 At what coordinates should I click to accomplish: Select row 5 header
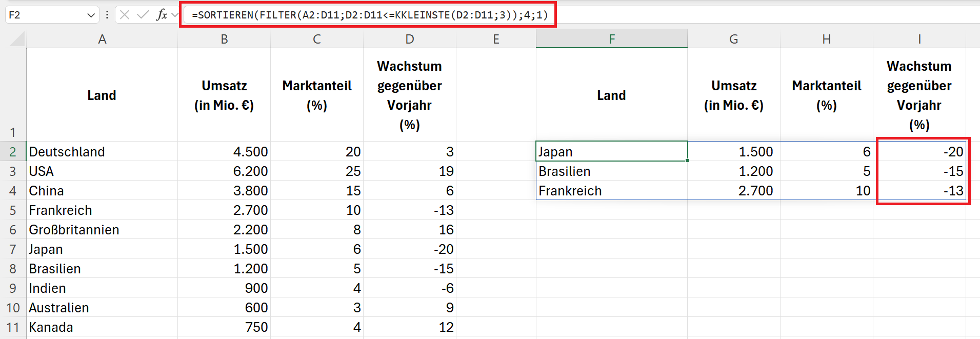tap(13, 210)
